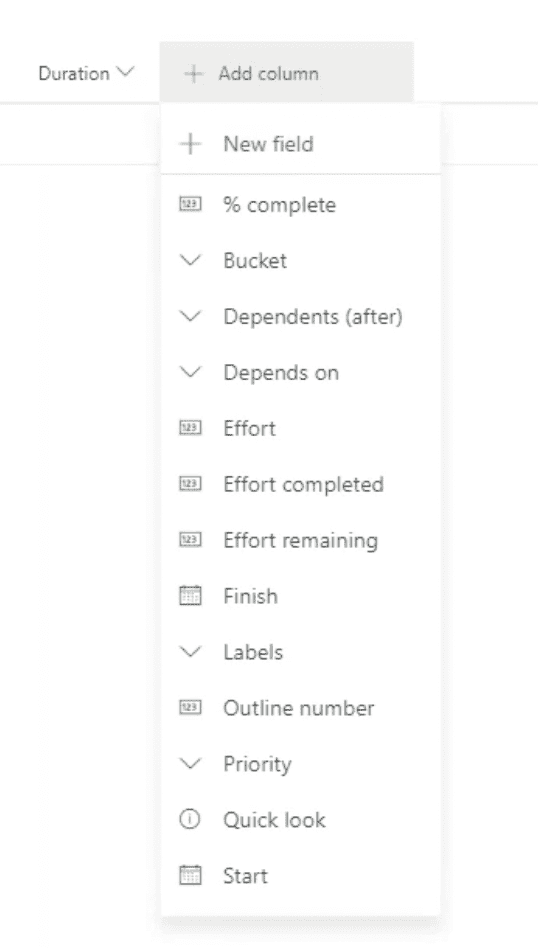538x948 pixels.
Task: Add the Effort completed column
Action: click(300, 484)
